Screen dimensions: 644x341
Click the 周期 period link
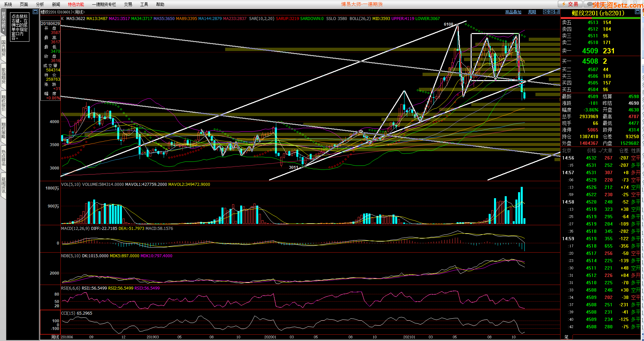(x=532, y=12)
